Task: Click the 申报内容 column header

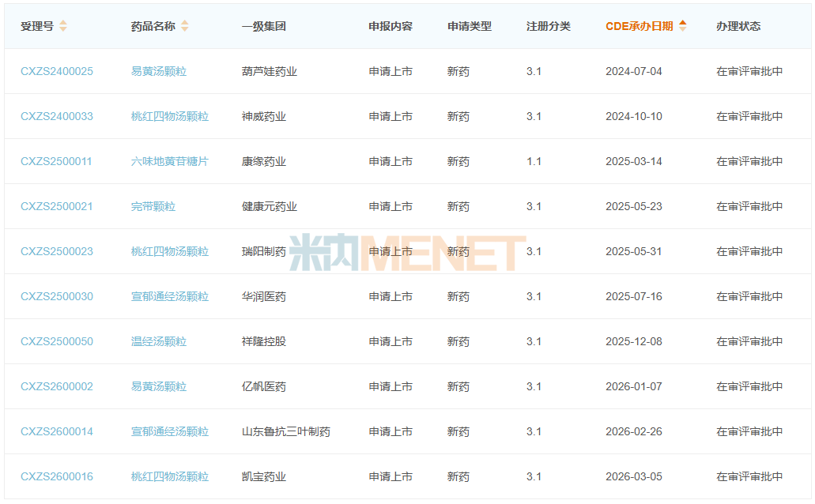Action: click(x=391, y=26)
